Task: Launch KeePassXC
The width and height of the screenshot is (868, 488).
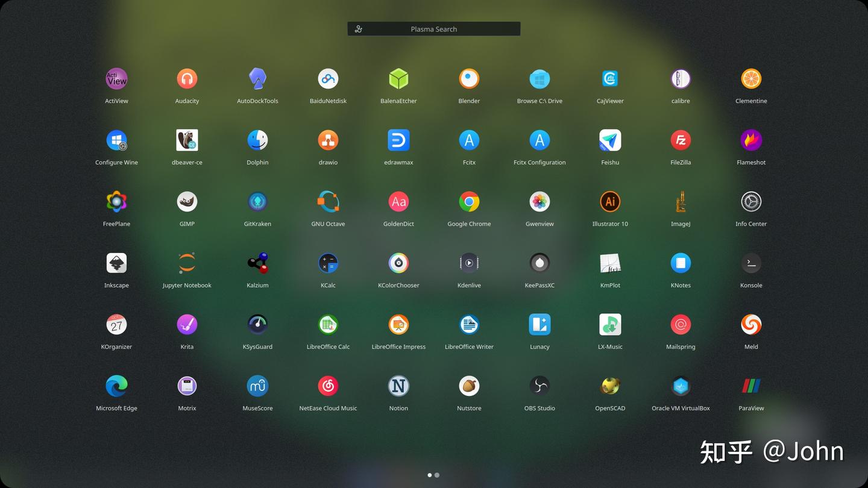Action: [539, 263]
